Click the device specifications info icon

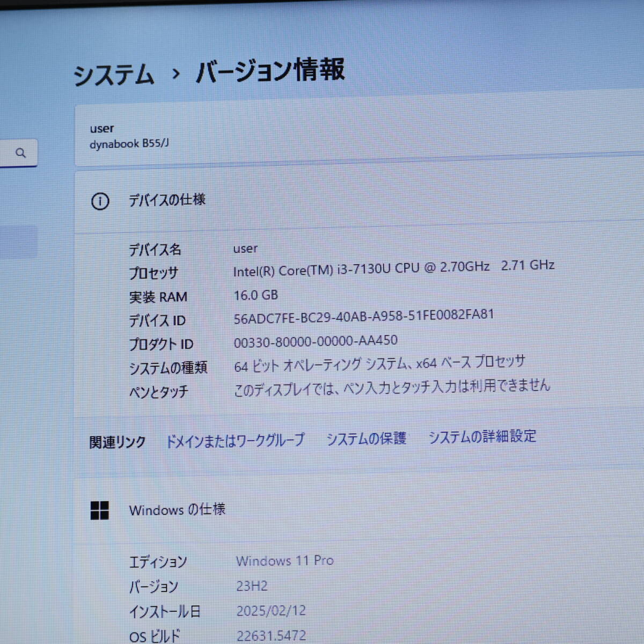pos(100,201)
